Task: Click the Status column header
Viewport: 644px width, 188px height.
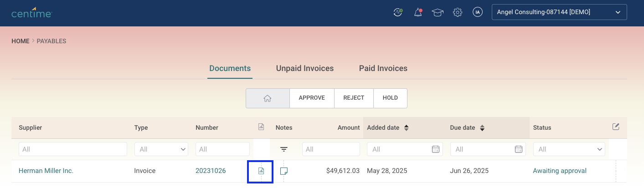Action: tap(542, 128)
